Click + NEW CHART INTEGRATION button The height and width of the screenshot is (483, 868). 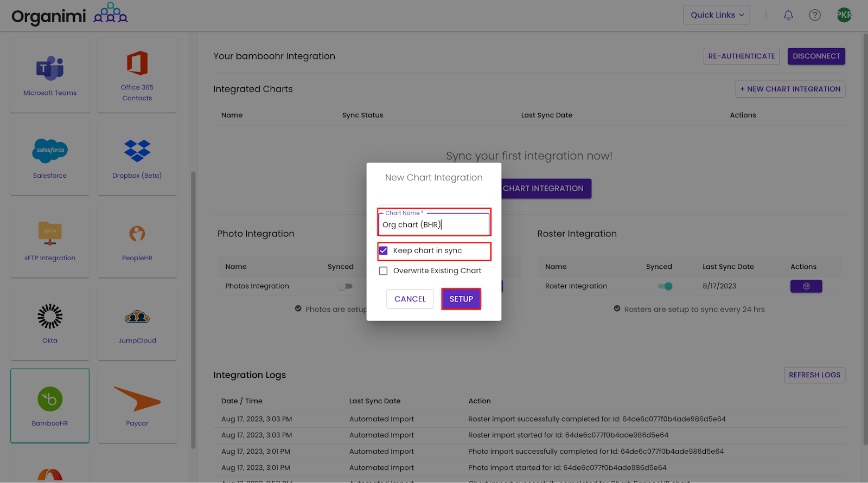click(790, 89)
